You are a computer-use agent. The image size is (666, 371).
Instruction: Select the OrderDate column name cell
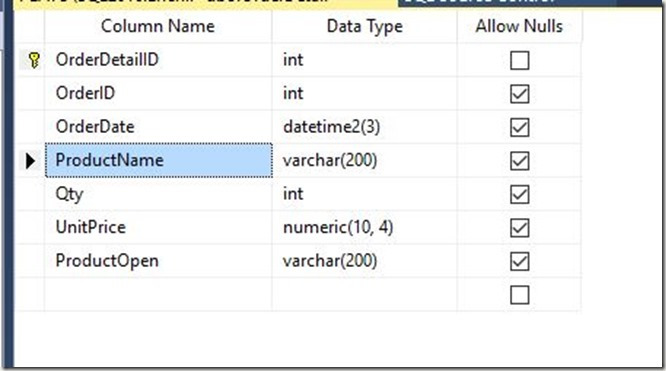coord(158,127)
